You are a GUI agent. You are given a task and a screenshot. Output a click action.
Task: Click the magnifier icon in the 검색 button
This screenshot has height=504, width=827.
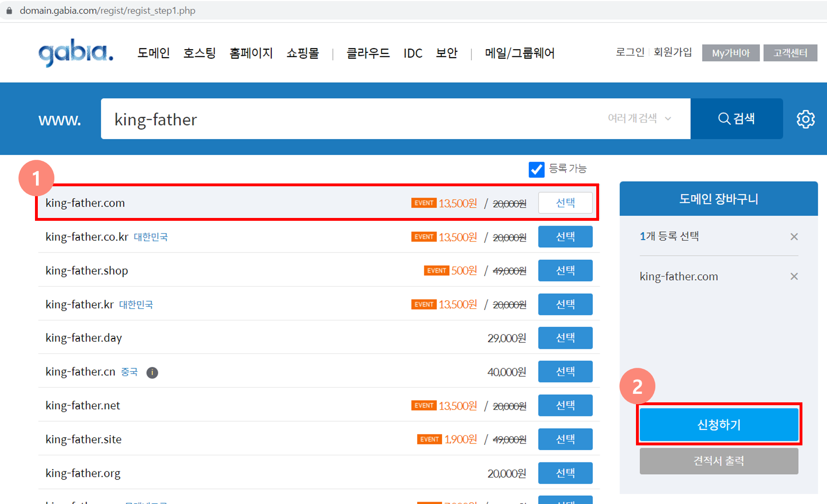point(724,119)
